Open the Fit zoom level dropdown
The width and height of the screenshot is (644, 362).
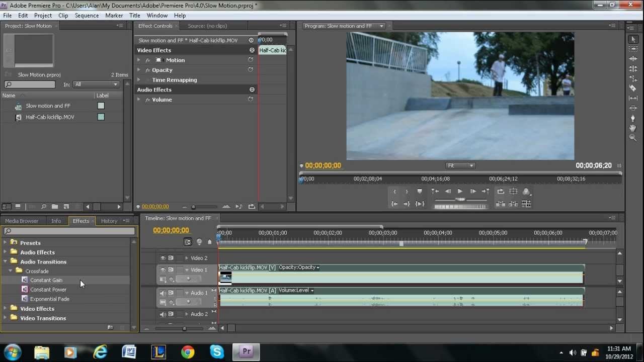pyautogui.click(x=460, y=166)
